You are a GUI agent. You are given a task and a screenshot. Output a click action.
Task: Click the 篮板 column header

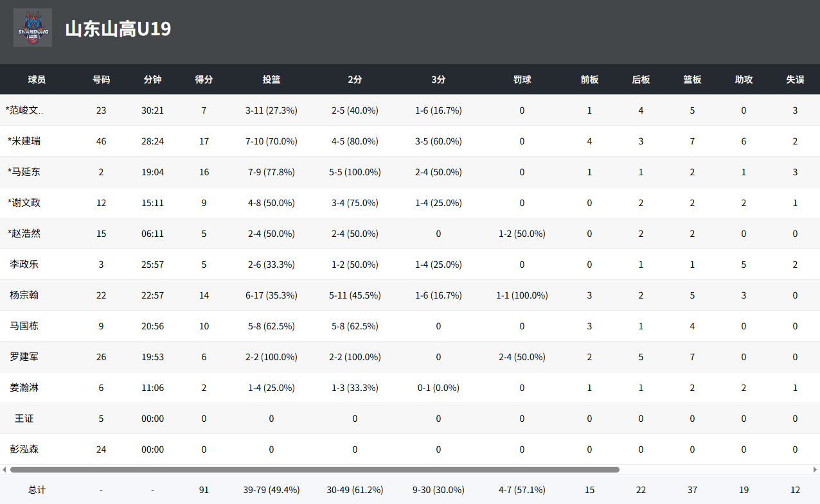(x=692, y=80)
